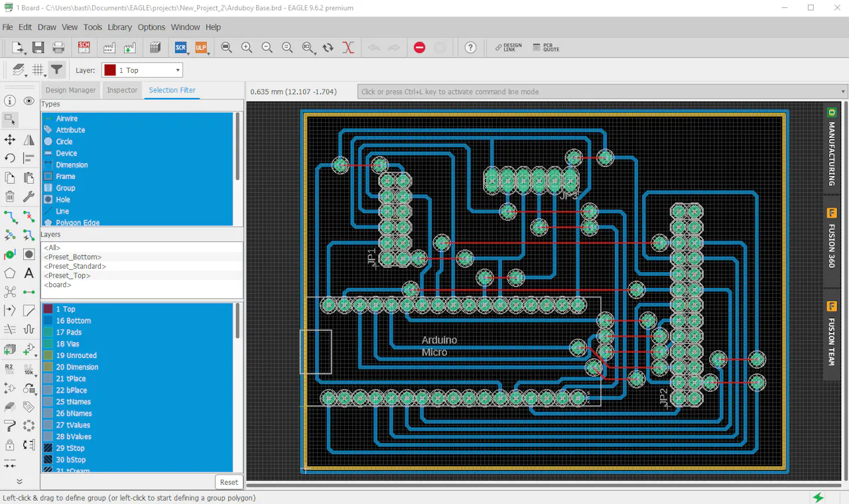
Task: Switch to the Design Manager tab
Action: point(70,90)
